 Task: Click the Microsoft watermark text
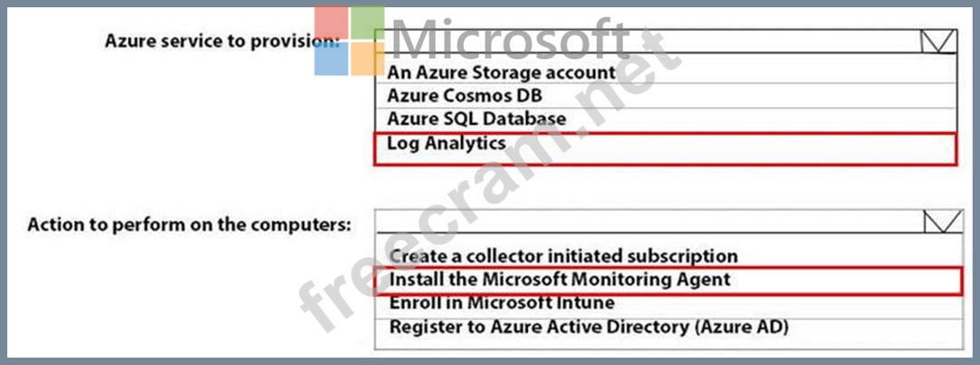click(x=511, y=39)
